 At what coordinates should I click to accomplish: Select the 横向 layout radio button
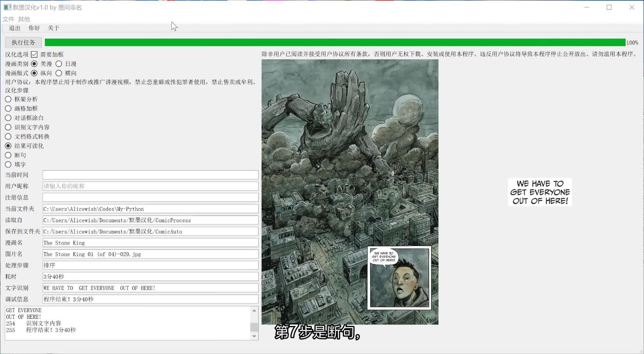pos(59,73)
